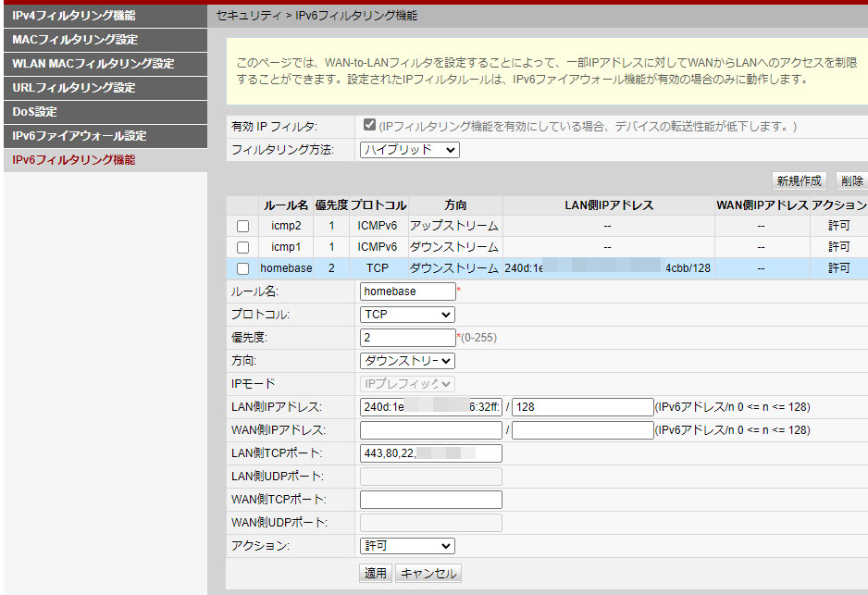Click the ダウンストリーム cell in icmp1 row
The width and height of the screenshot is (868, 595).
click(x=454, y=247)
